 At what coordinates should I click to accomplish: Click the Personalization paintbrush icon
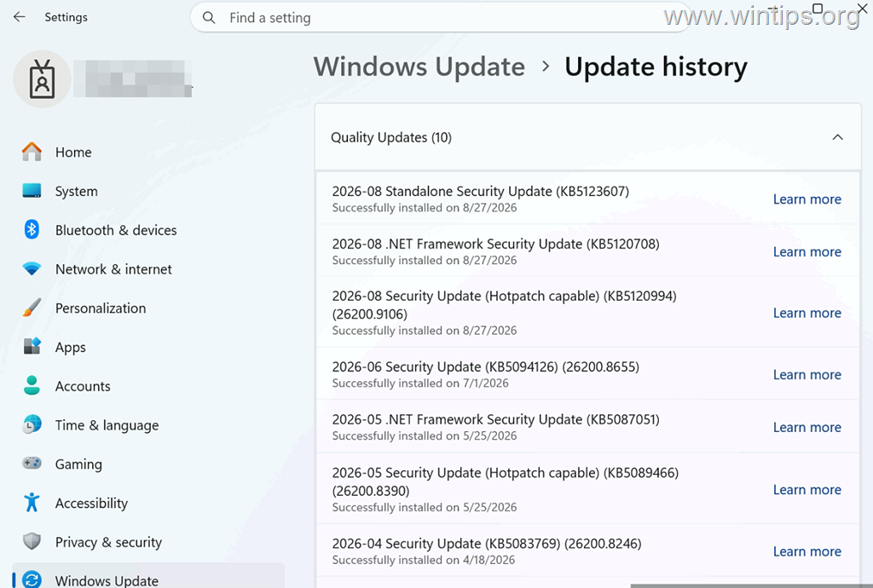coord(32,308)
